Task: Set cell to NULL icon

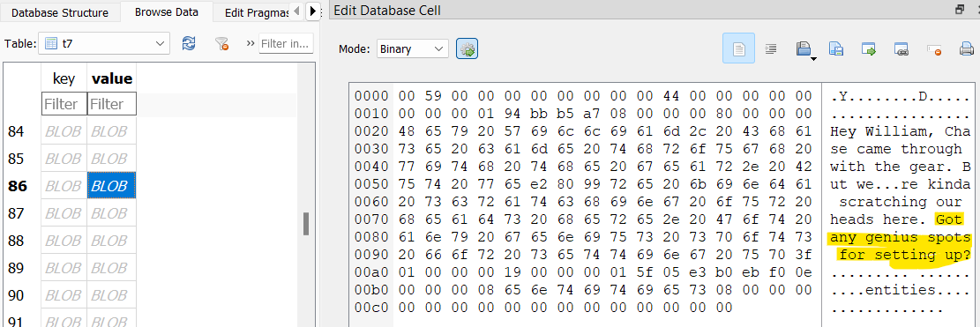Action: point(934,48)
